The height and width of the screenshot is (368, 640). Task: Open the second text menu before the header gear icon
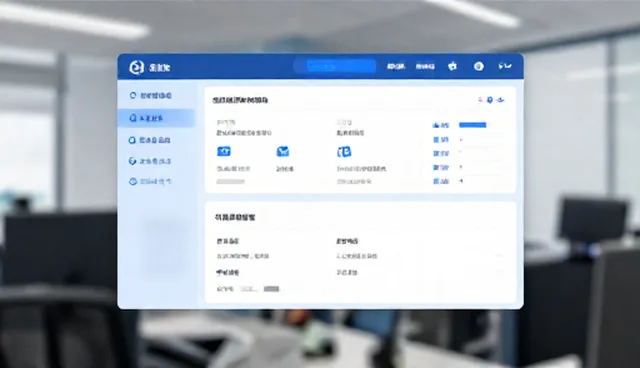click(425, 66)
